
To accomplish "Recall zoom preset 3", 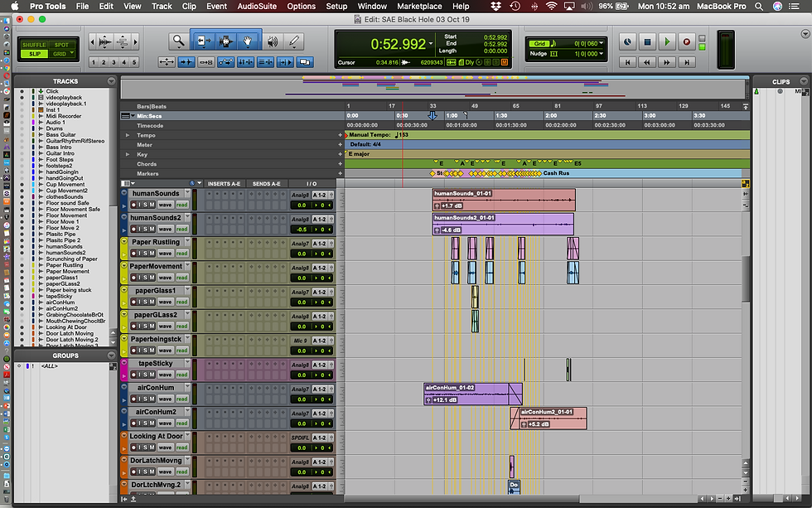I will click(114, 62).
